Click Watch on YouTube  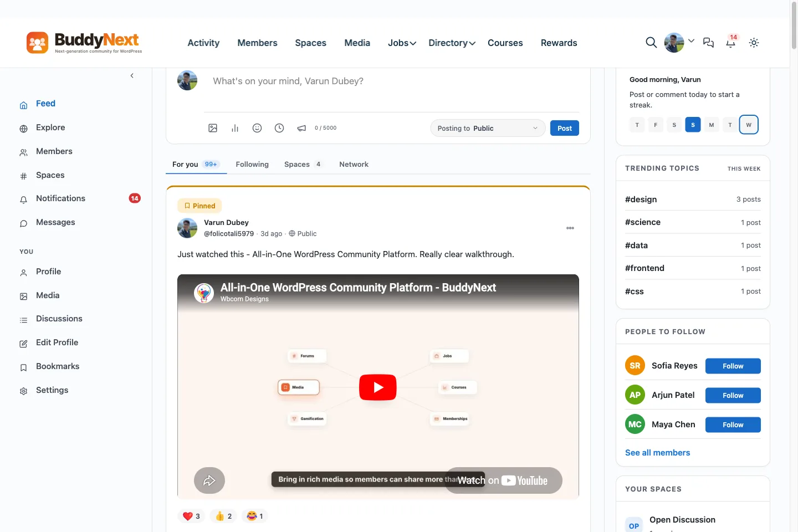[504, 480]
